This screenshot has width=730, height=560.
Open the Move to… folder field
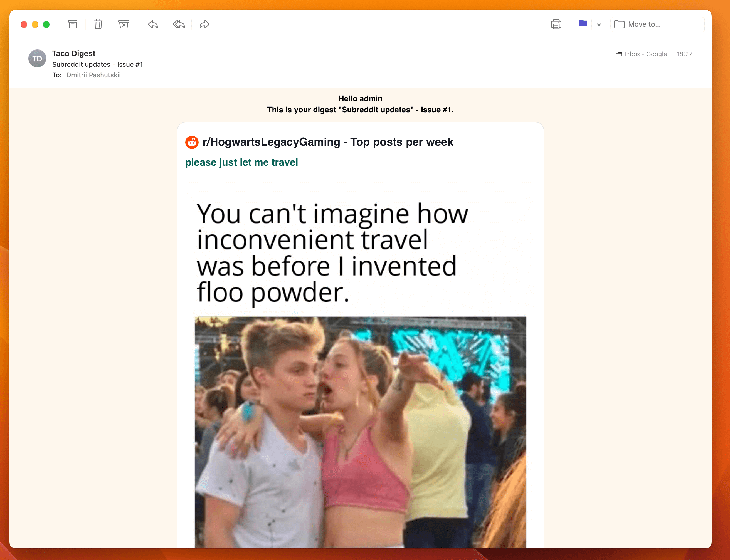click(x=657, y=24)
